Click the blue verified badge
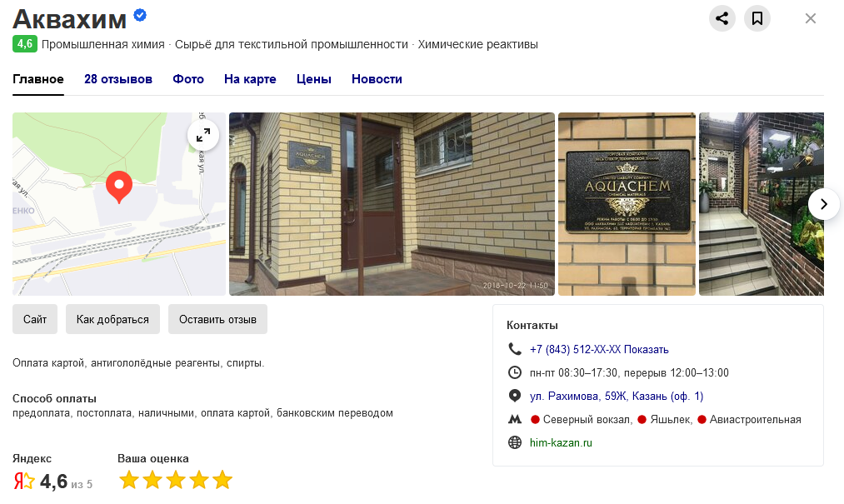 coord(140,15)
